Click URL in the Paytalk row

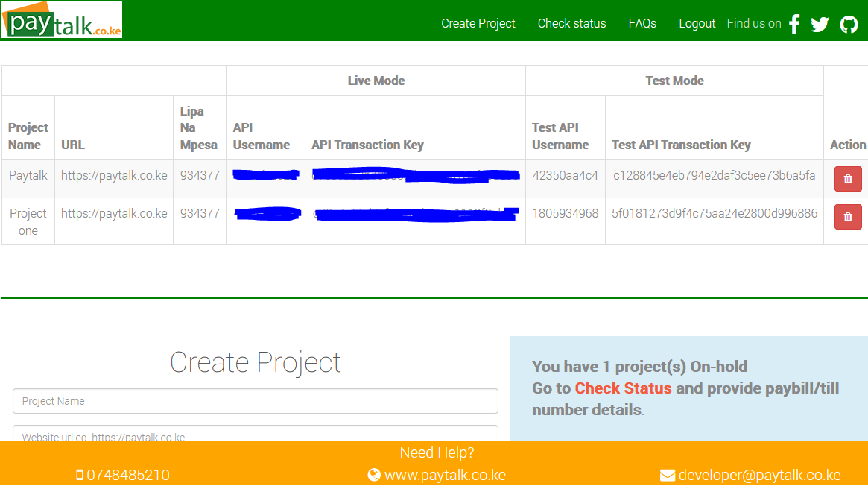(x=114, y=175)
